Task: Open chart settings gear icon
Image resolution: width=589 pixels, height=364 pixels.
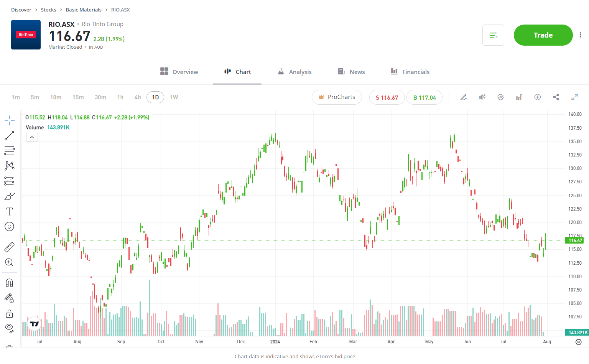Action: click(500, 97)
